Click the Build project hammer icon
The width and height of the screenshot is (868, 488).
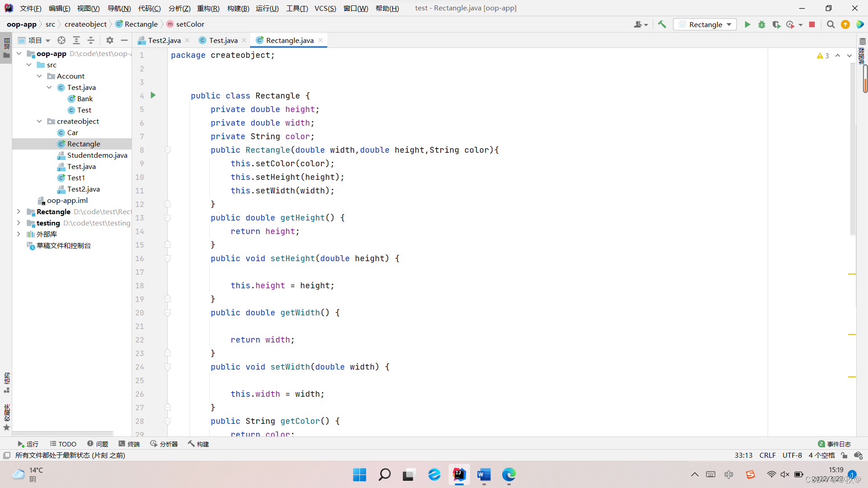[662, 24]
